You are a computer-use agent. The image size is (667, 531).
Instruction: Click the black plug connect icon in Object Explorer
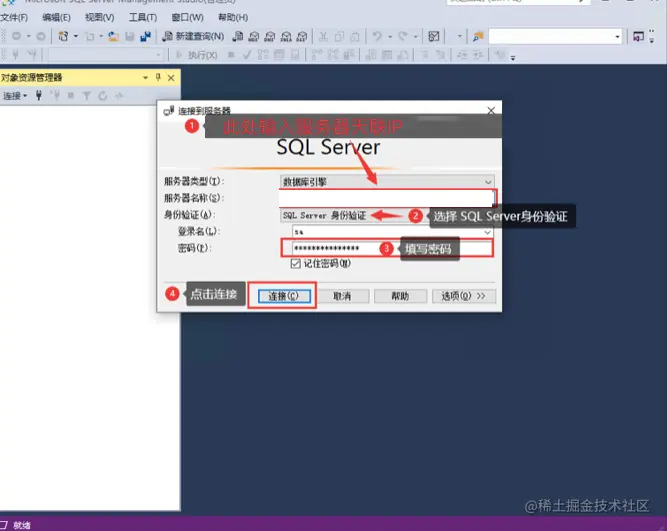tap(39, 96)
